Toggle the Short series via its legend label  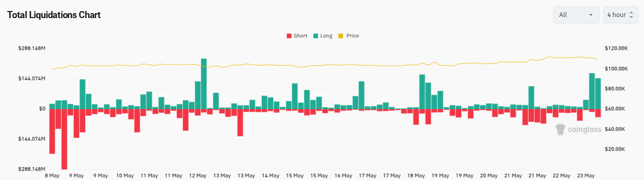(300, 36)
